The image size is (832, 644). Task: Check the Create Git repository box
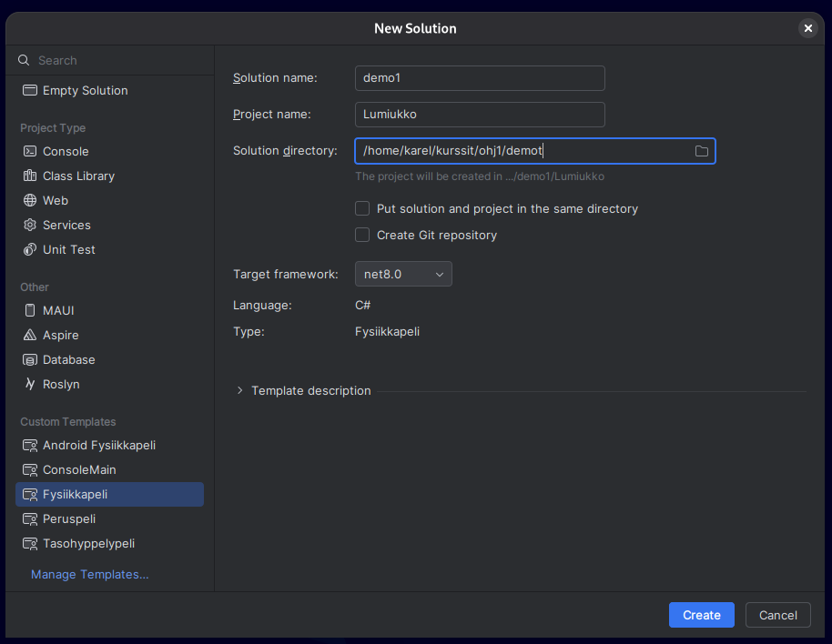point(362,235)
